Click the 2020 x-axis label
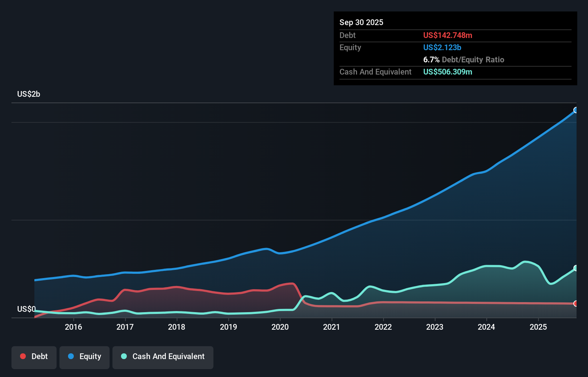This screenshot has width=588, height=377. pos(280,327)
